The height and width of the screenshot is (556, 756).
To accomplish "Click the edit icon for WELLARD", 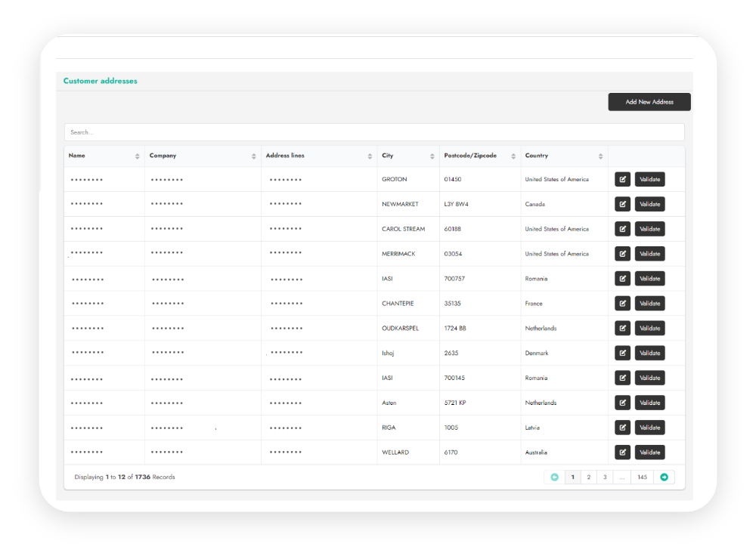I will (622, 453).
